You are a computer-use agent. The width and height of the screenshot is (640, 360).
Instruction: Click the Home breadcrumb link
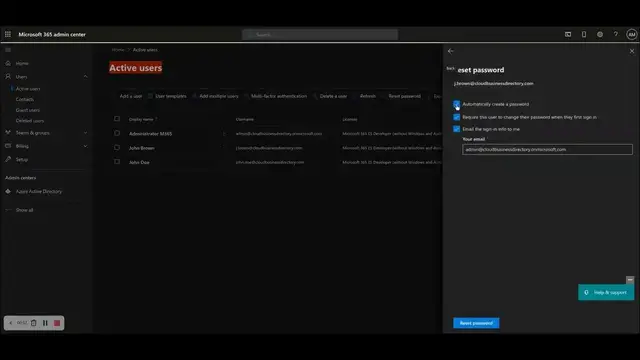(118, 50)
